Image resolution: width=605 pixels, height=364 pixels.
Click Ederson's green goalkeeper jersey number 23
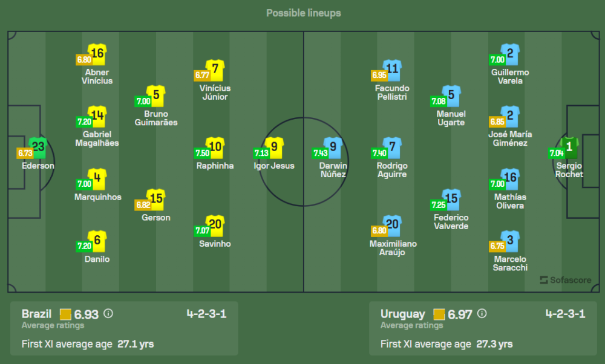pyautogui.click(x=39, y=147)
